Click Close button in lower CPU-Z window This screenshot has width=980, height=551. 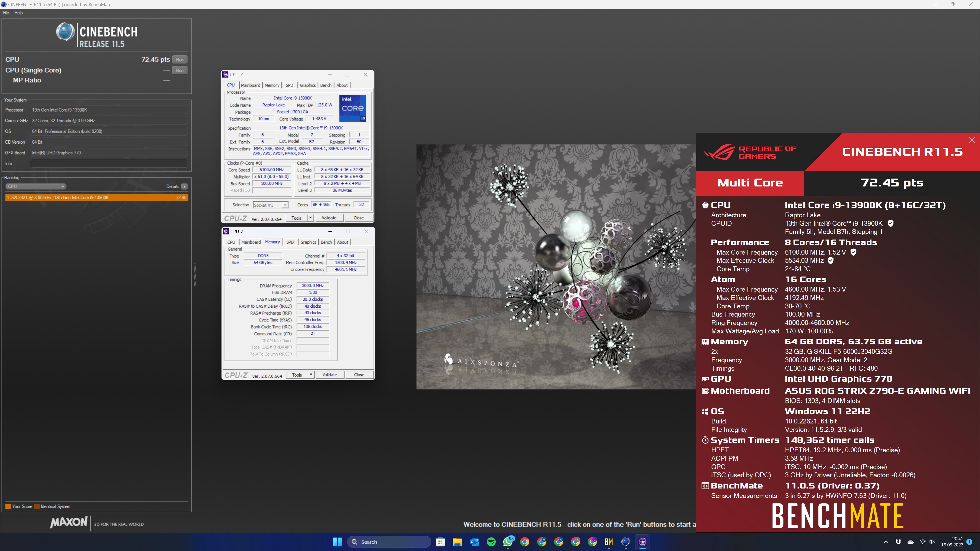click(x=359, y=374)
